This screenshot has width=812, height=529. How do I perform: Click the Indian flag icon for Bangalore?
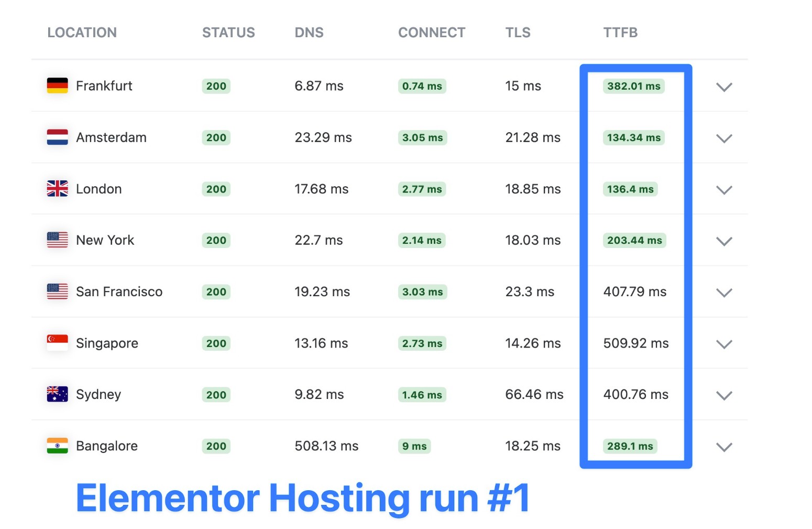click(x=57, y=445)
